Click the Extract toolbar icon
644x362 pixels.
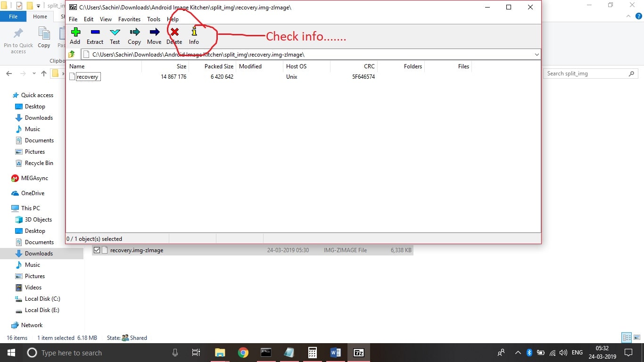pos(95,32)
